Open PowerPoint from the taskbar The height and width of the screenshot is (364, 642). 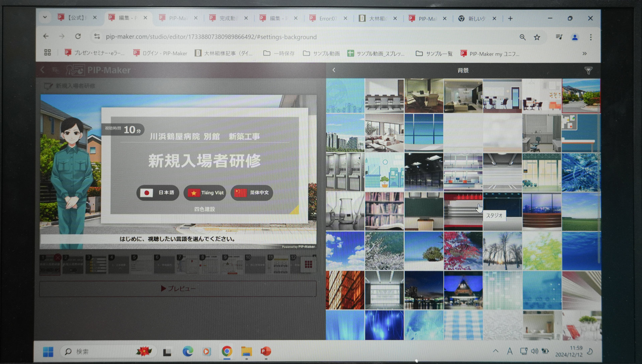pyautogui.click(x=266, y=351)
